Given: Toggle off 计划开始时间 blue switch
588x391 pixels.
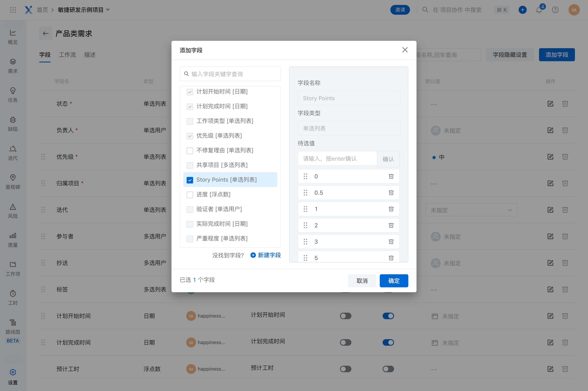Looking at the screenshot, I should click(x=388, y=316).
